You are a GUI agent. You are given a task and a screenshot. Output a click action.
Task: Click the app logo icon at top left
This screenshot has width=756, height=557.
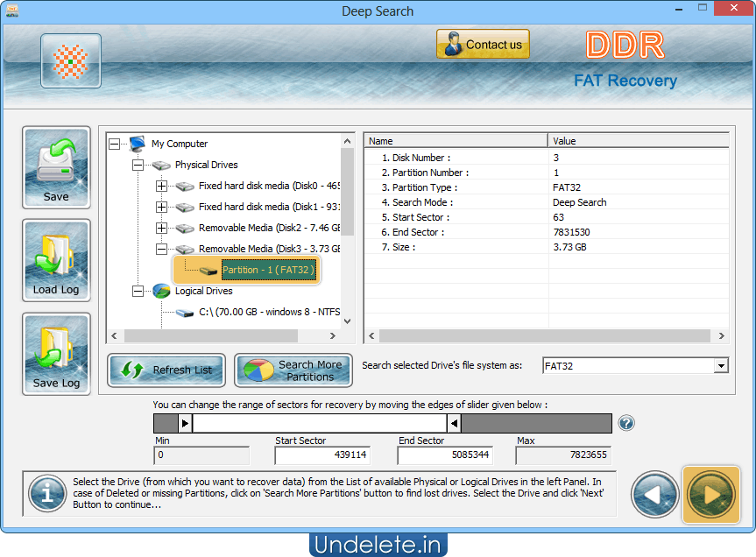(70, 60)
